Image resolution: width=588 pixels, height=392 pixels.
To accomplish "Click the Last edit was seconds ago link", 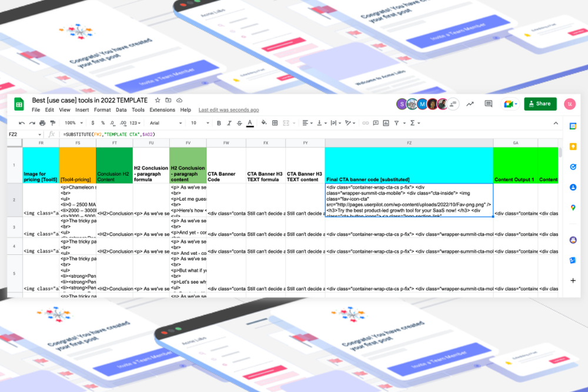I will click(x=229, y=109).
